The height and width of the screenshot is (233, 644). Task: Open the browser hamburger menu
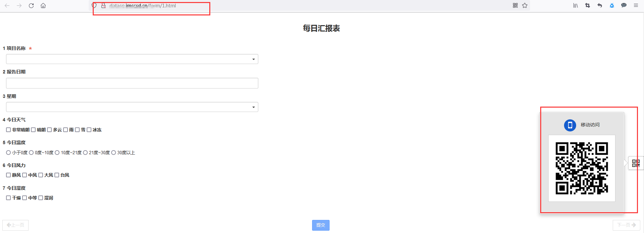pyautogui.click(x=636, y=6)
